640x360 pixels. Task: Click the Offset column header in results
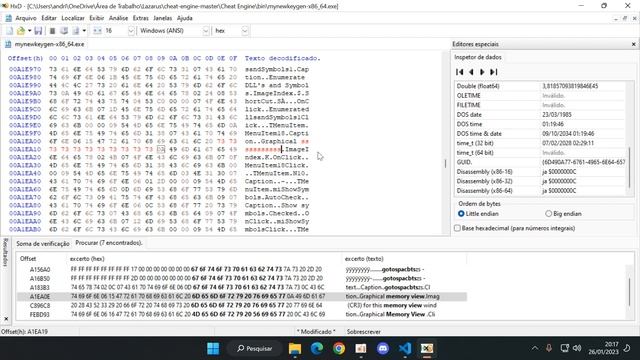tap(42, 259)
